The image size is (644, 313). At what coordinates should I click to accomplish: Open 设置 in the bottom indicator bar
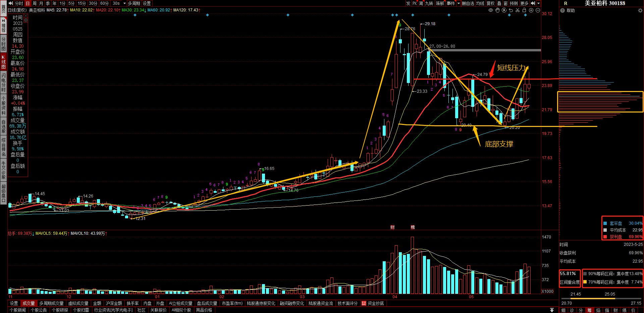point(14,303)
